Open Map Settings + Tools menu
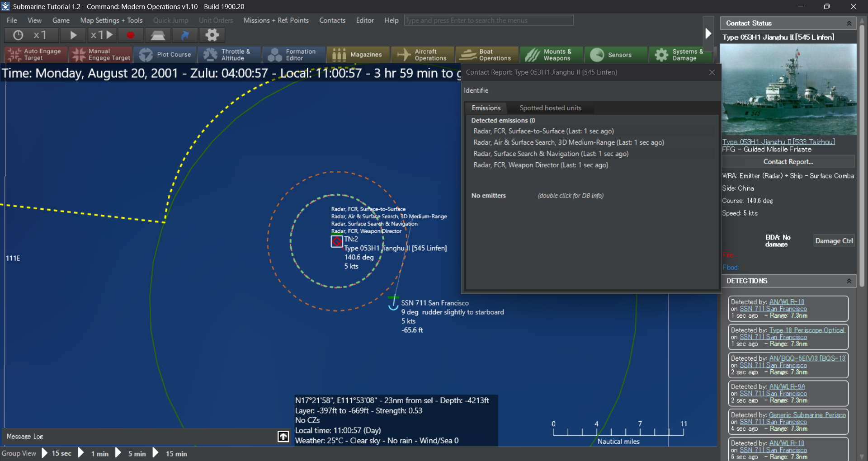Image resolution: width=868 pixels, height=461 pixels. [111, 20]
